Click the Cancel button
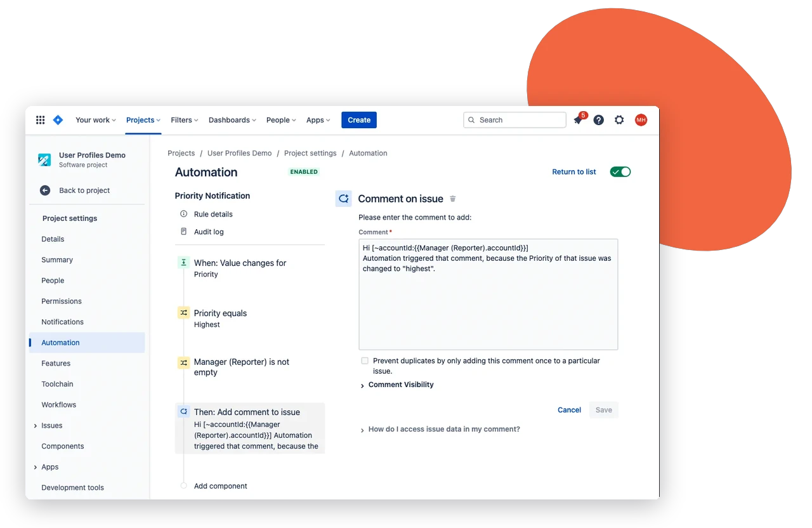Viewport: 812px width, 528px height. (569, 410)
